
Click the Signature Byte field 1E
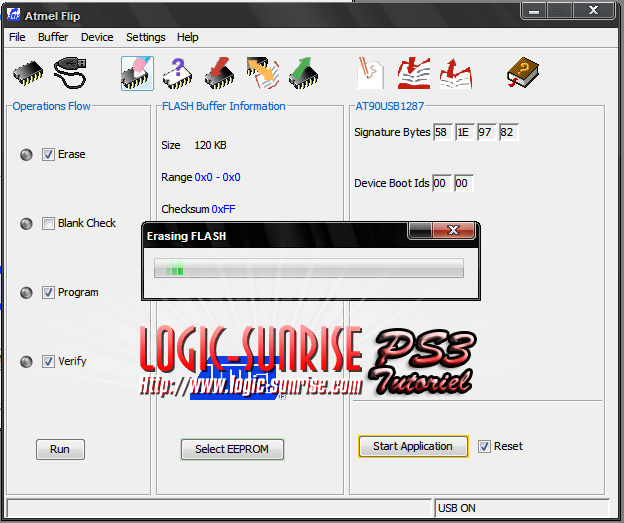tap(464, 132)
